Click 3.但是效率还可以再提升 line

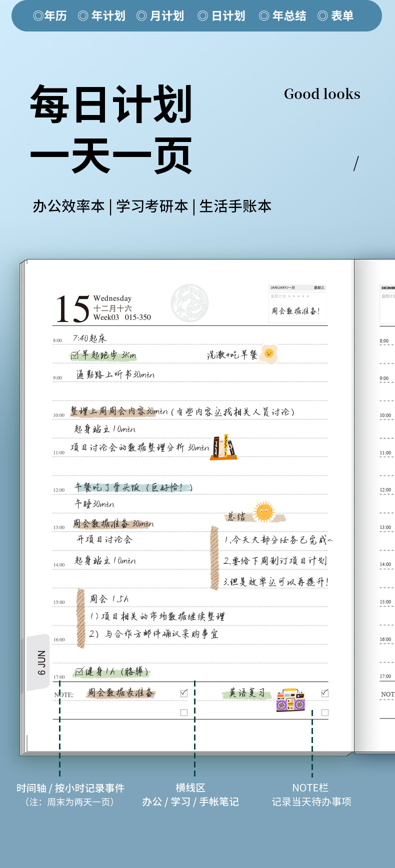click(276, 582)
